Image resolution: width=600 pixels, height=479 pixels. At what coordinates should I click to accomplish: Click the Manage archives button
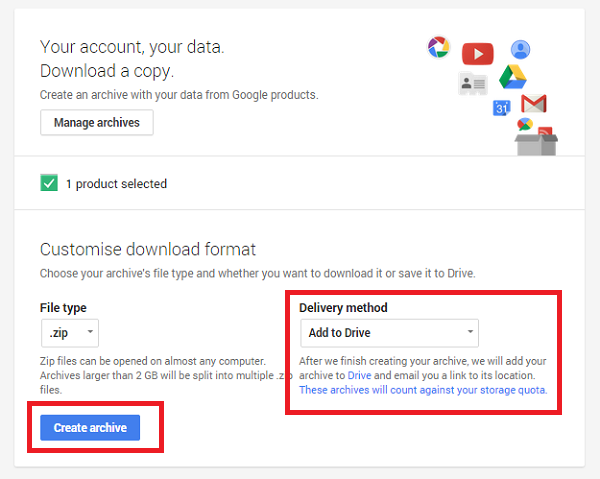pyautogui.click(x=97, y=122)
